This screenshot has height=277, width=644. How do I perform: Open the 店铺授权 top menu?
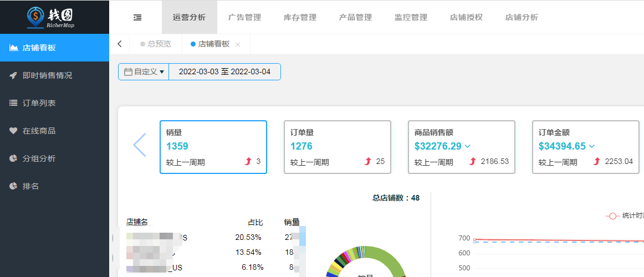click(467, 17)
